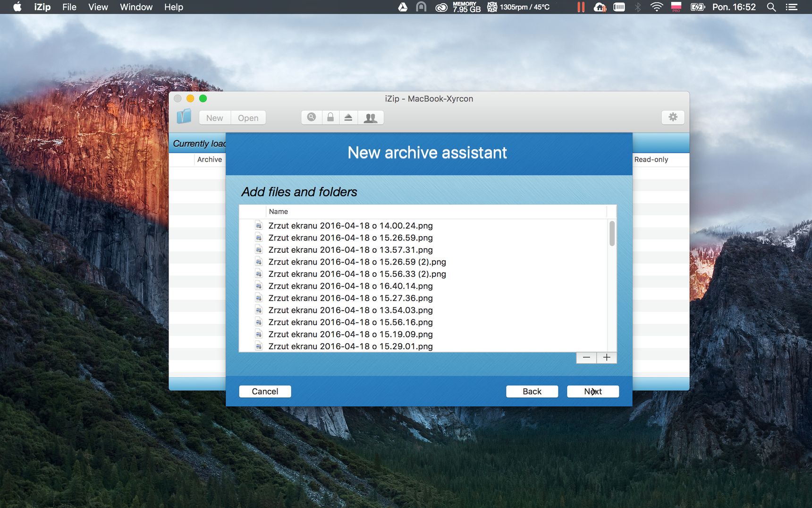Open the Window menu
Viewport: 812px width, 508px height.
(136, 7)
